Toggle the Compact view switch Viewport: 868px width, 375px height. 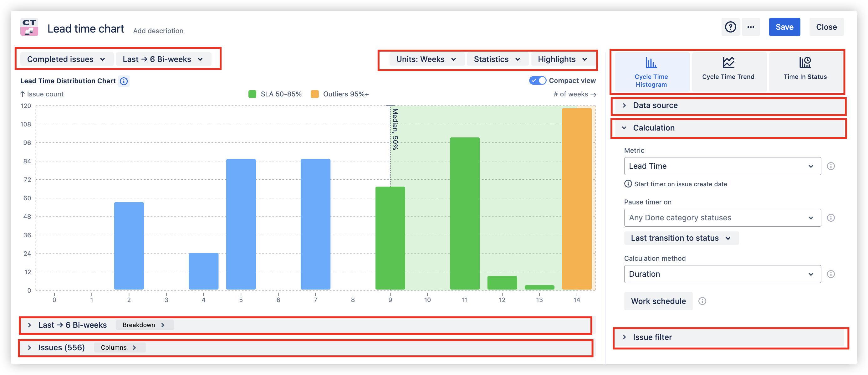(537, 80)
